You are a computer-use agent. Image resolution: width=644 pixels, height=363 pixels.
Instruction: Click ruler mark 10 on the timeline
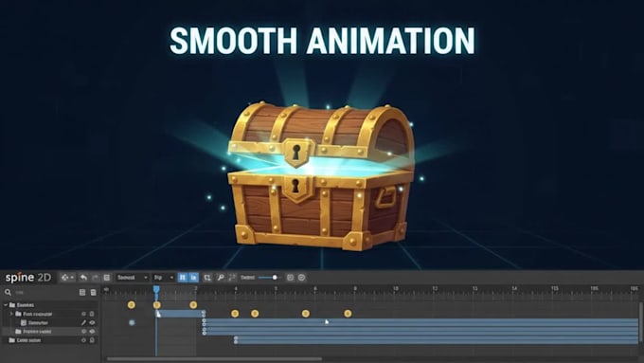click(396, 289)
